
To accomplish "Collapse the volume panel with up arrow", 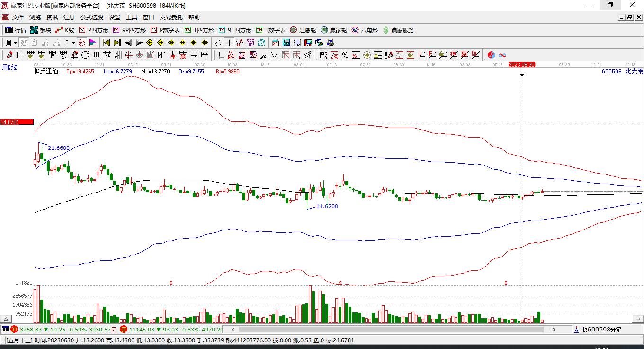I will click(x=7, y=319).
